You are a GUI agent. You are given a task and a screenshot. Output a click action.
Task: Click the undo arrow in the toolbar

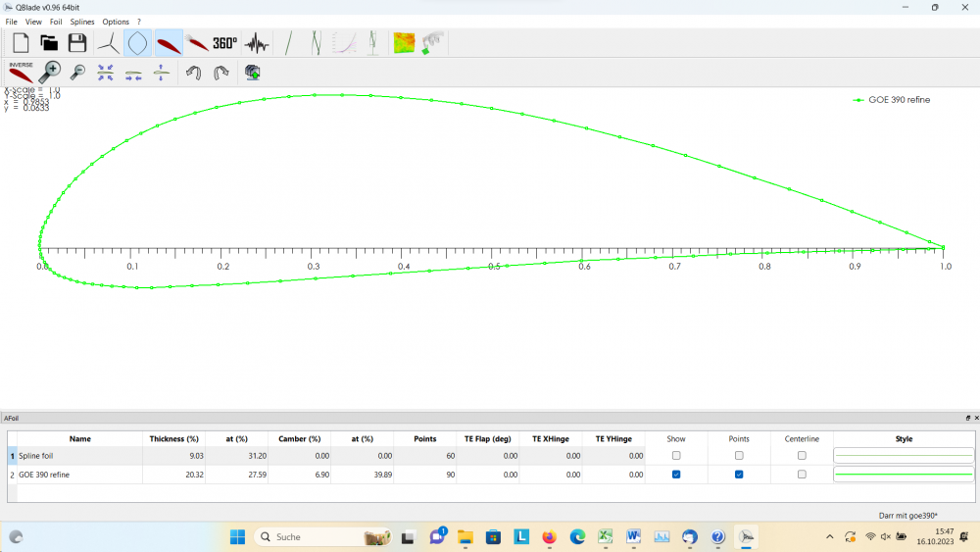tap(194, 72)
